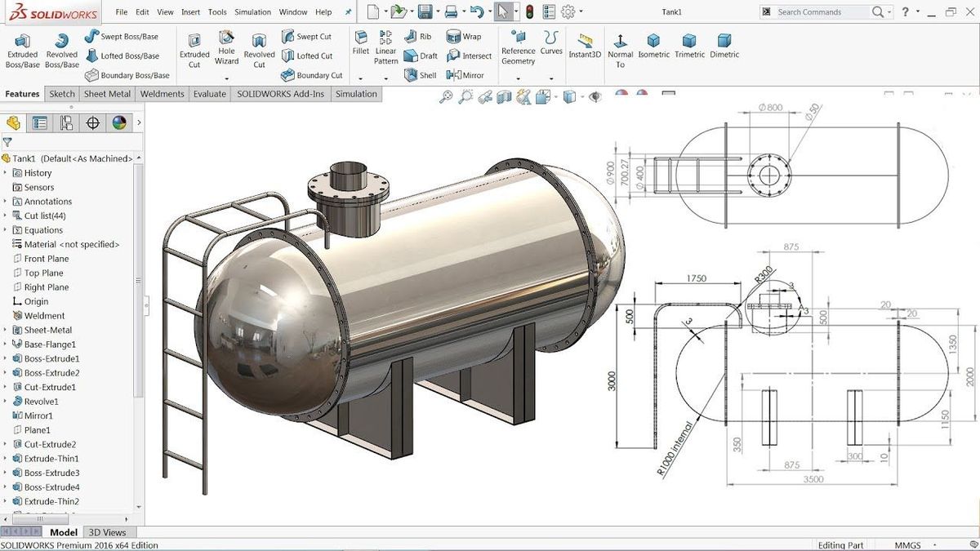
Task: Choose the Swept Boss/Base tool
Action: coord(121,37)
